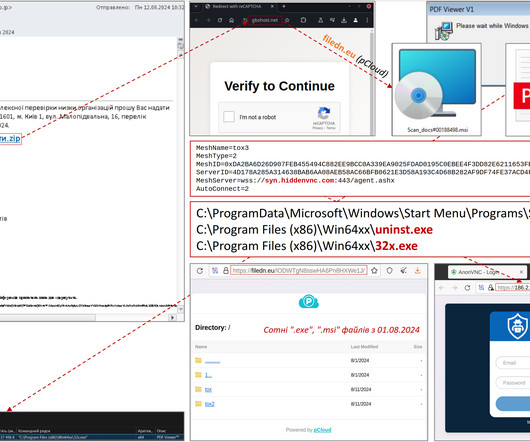Open the extensions puzzle icon in dark browser
This screenshot has height=442, width=530.
(x=303, y=20)
